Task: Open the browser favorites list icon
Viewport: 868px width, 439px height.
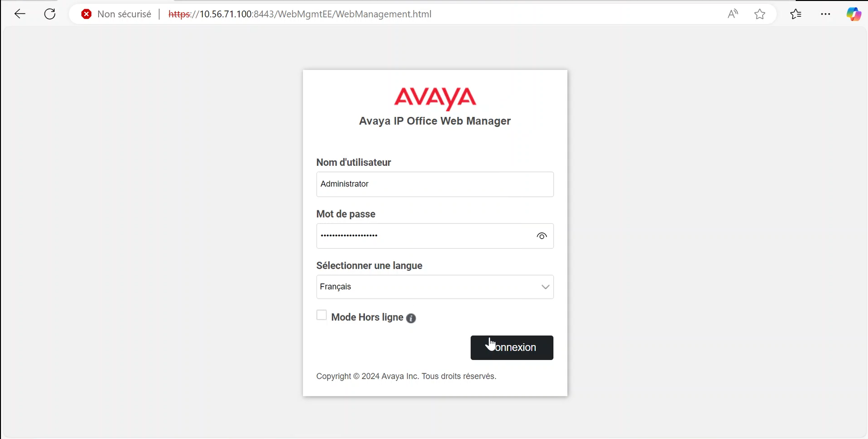Action: tap(796, 14)
